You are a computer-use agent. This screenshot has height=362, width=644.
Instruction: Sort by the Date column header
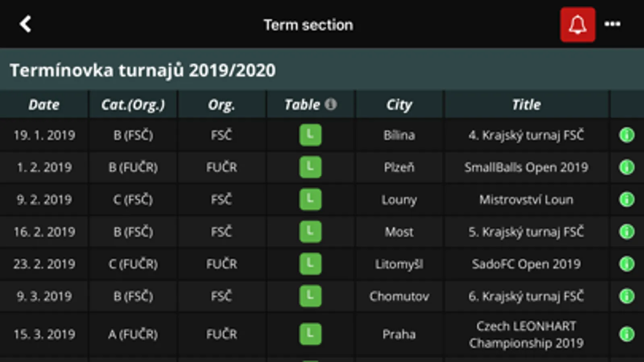coord(44,105)
